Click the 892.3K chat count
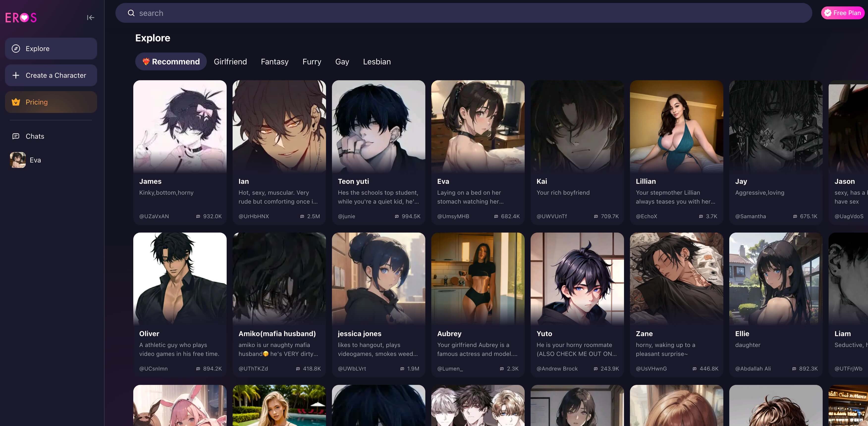Image resolution: width=868 pixels, height=426 pixels. tap(808, 369)
